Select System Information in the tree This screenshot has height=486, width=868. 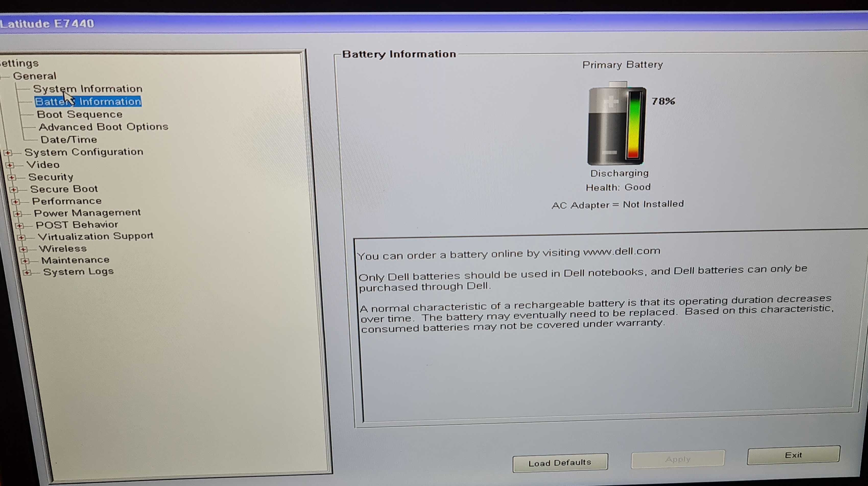88,89
